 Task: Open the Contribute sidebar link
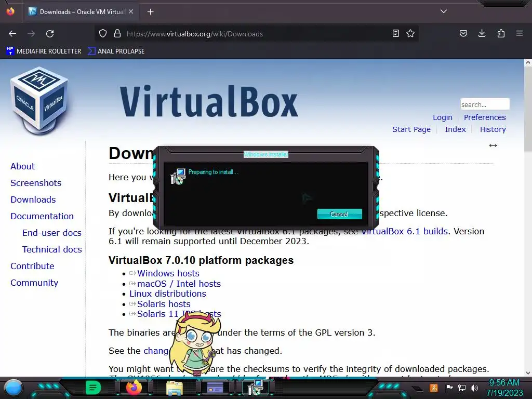point(32,266)
